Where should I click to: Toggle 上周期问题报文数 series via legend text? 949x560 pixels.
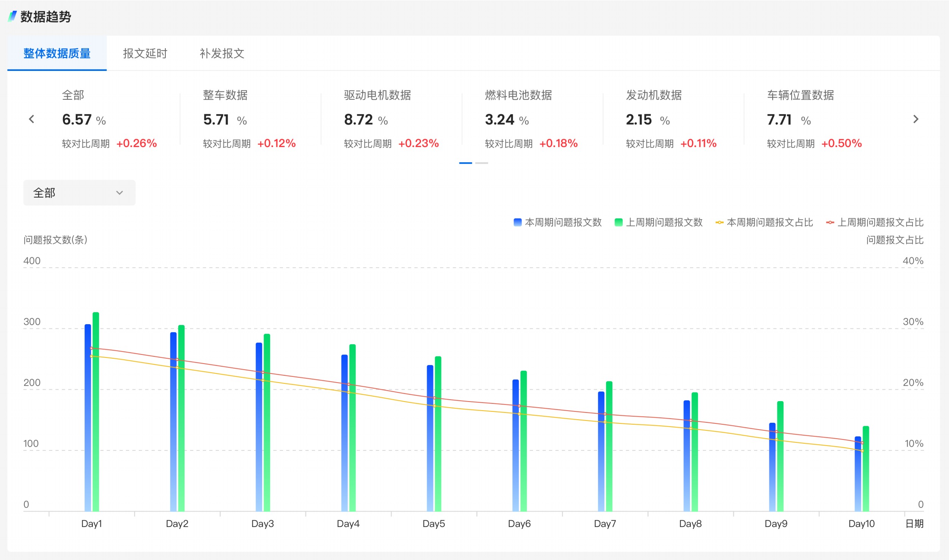click(664, 223)
